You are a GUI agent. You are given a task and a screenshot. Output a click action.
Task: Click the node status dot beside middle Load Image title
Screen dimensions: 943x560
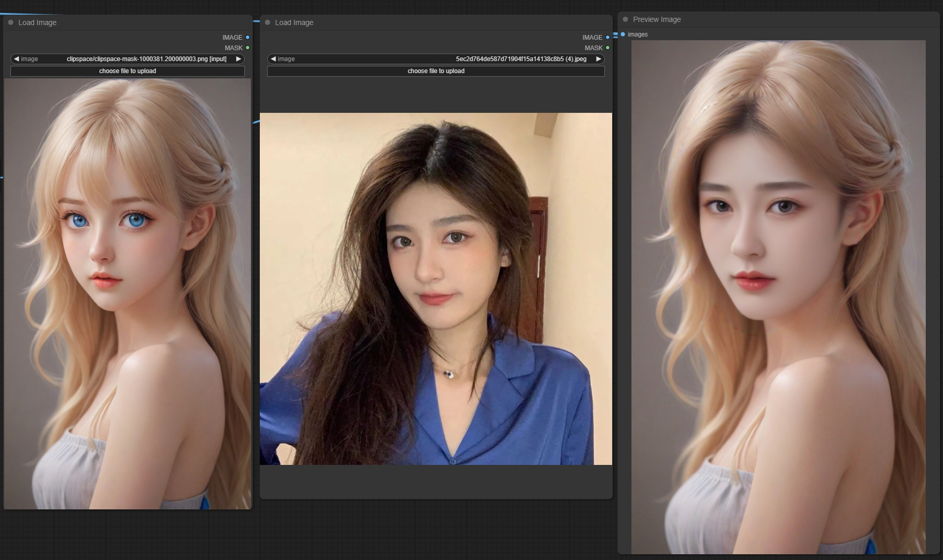pyautogui.click(x=268, y=22)
